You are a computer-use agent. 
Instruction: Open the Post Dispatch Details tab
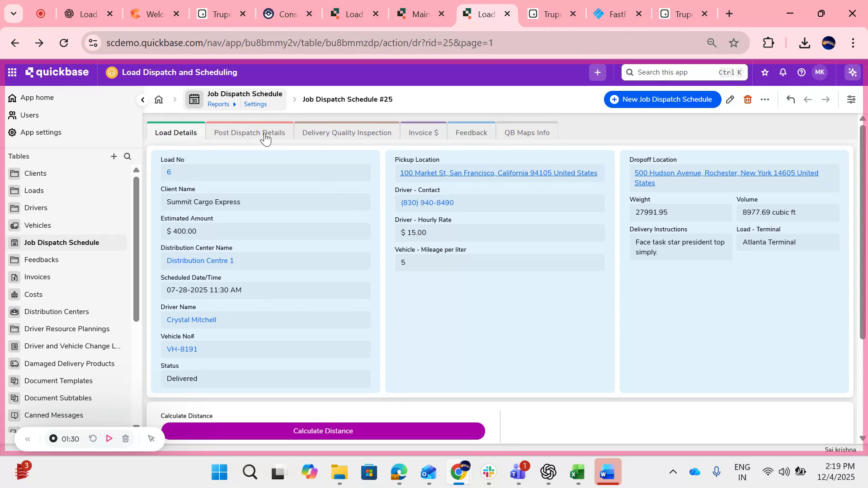point(250,132)
